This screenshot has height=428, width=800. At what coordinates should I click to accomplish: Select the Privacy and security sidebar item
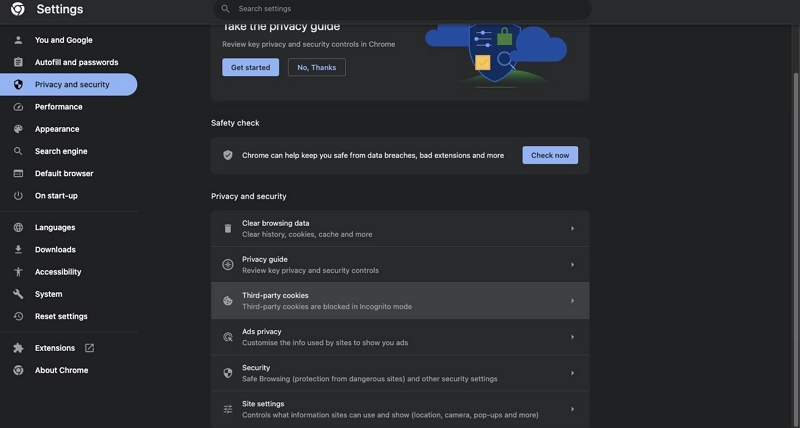coord(68,85)
